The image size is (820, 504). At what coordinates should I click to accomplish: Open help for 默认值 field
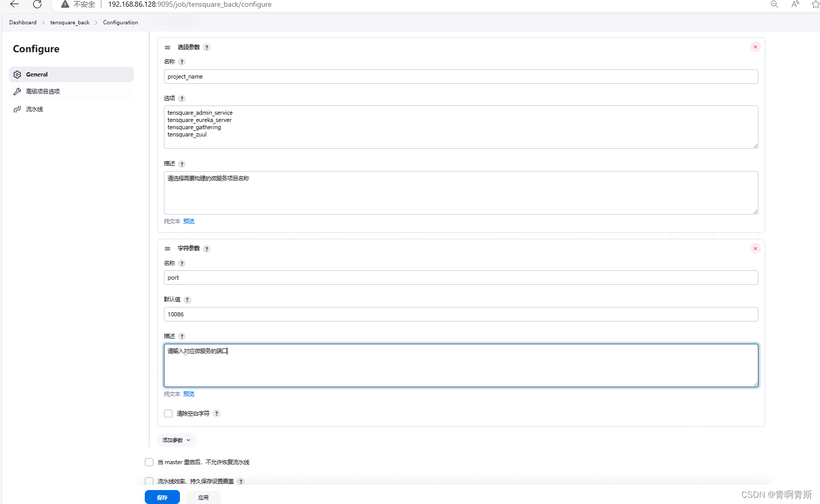click(188, 300)
